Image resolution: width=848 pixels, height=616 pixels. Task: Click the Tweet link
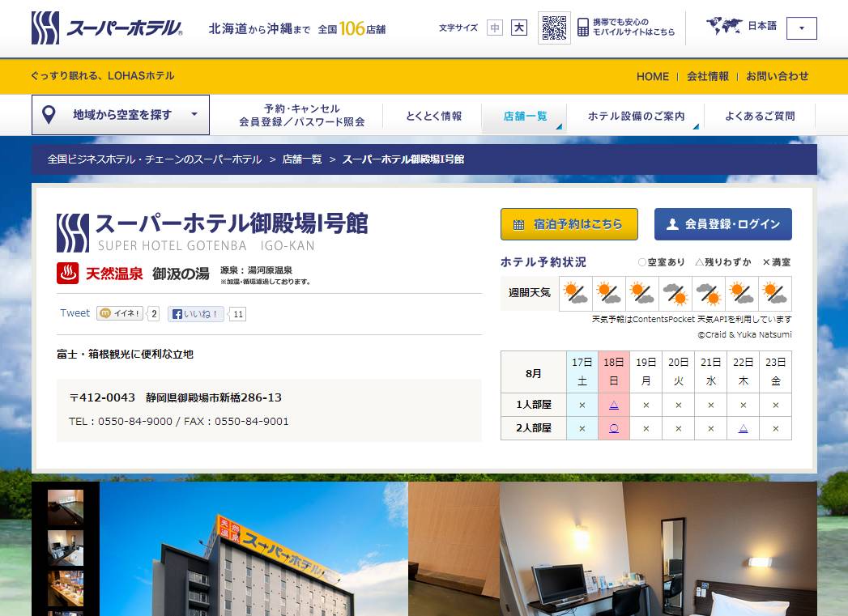(x=75, y=313)
